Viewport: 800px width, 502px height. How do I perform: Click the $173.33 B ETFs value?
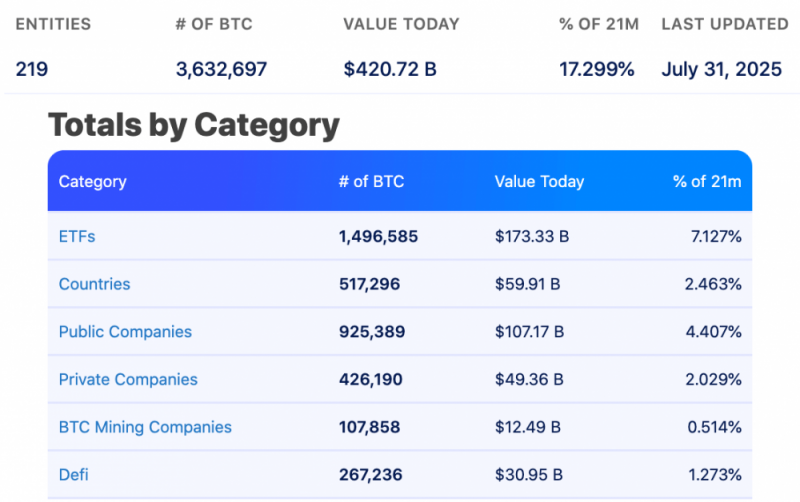coord(532,236)
